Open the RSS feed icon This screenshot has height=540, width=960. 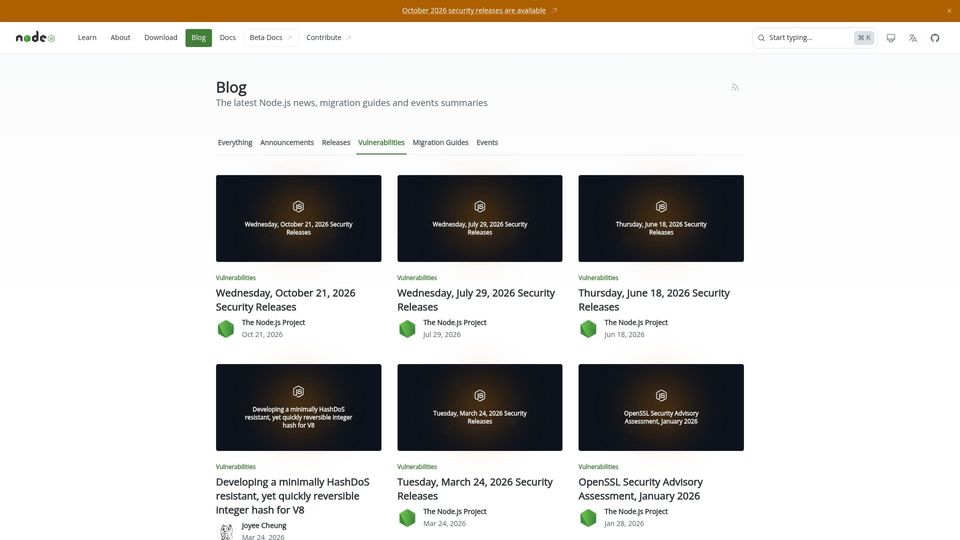(735, 88)
